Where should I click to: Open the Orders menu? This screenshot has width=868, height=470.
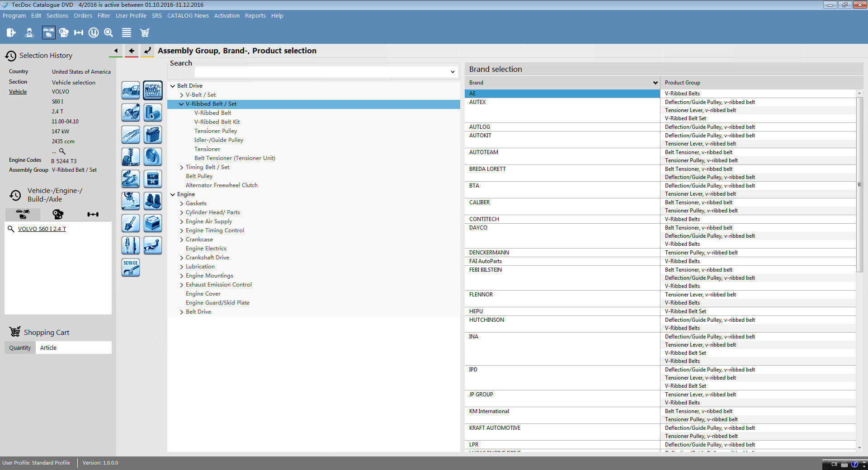click(83, 15)
